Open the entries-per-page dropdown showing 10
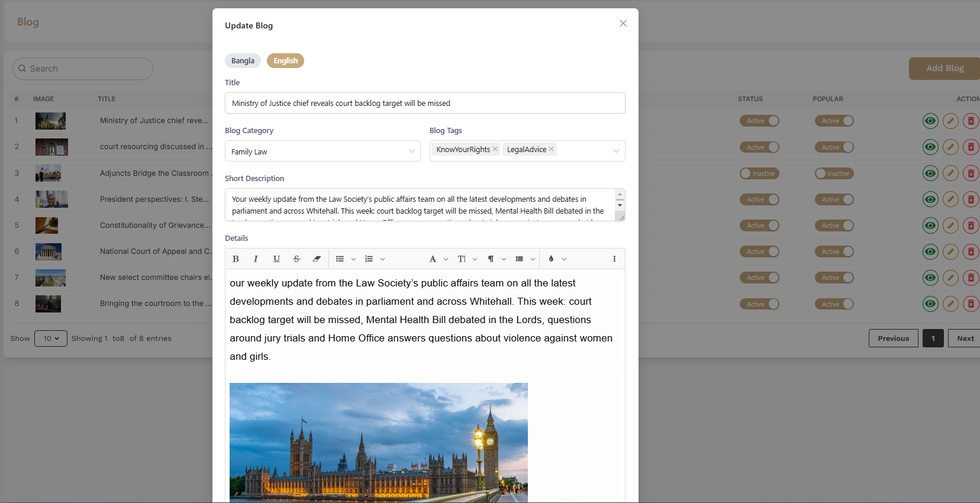 (x=51, y=338)
